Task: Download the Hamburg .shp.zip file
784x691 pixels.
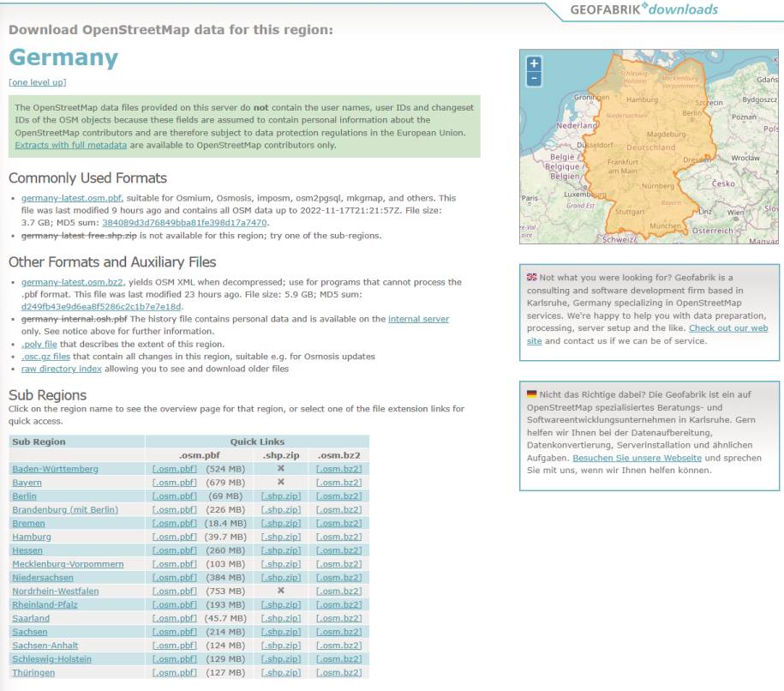Action: click(281, 537)
